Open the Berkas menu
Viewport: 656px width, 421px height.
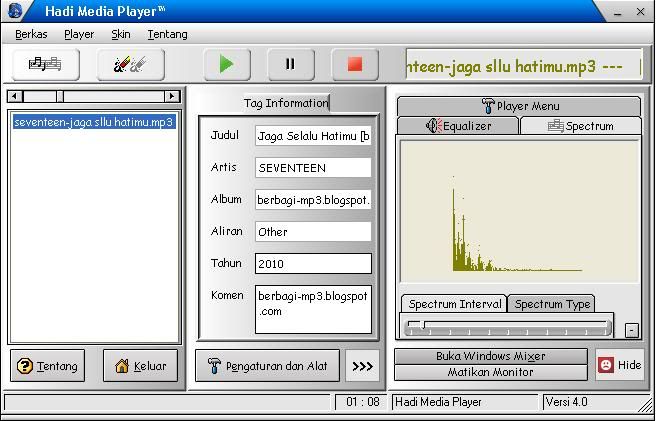[x=31, y=34]
